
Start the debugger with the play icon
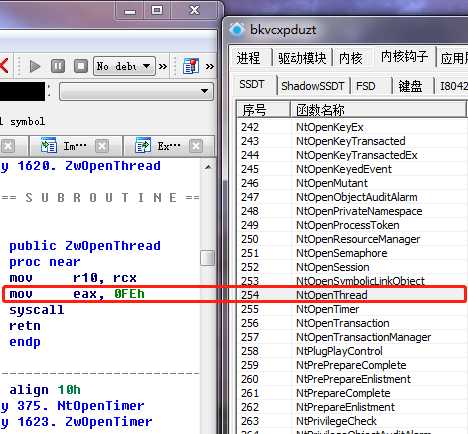[x=35, y=66]
